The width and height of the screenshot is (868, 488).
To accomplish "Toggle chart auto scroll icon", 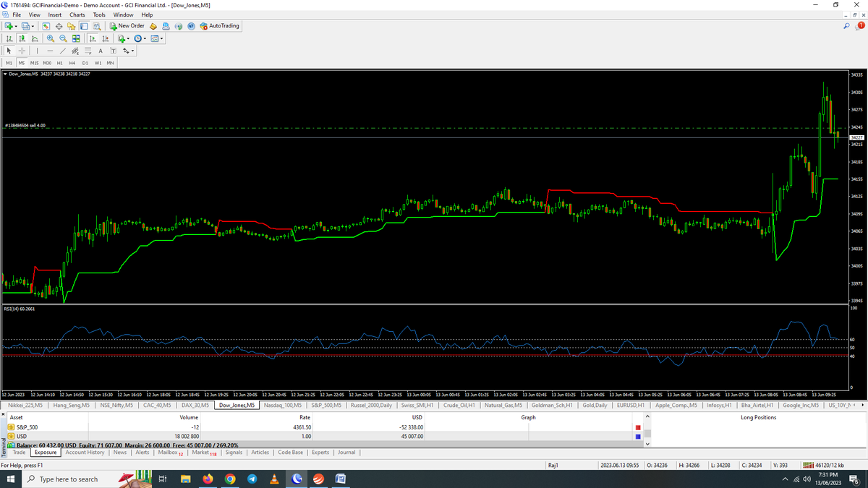I will pyautogui.click(x=93, y=38).
